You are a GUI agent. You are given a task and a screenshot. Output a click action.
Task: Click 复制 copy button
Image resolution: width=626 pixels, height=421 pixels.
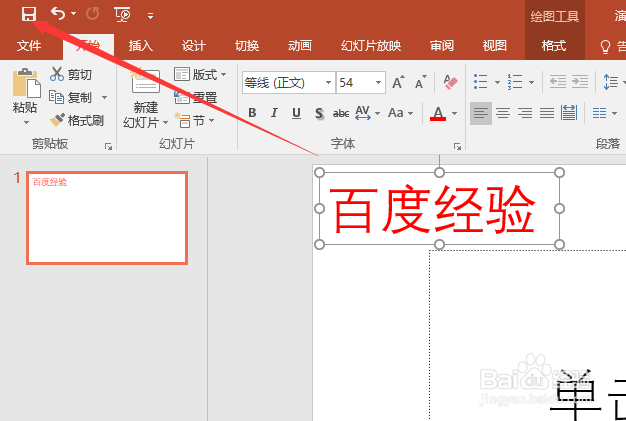tap(71, 97)
